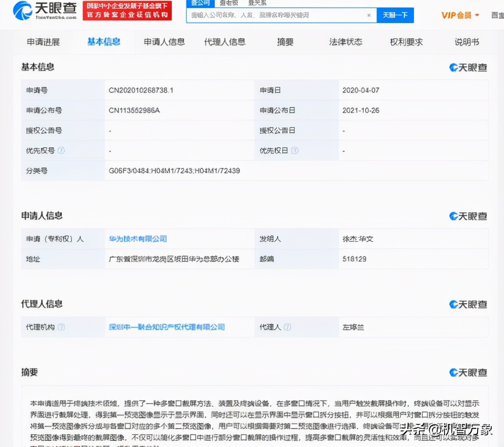Click the 天眼查 icon beside the 基本信息 section header
This screenshot has width=504, height=447.
pos(468,67)
